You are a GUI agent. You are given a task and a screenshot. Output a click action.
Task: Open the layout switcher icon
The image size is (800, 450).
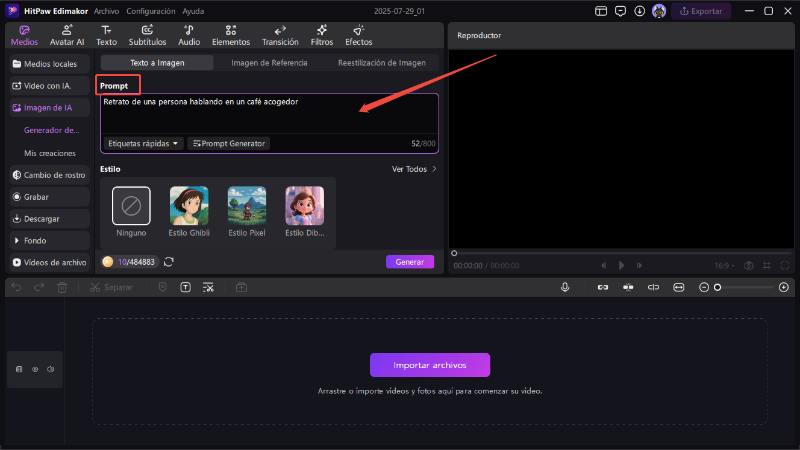coord(601,11)
